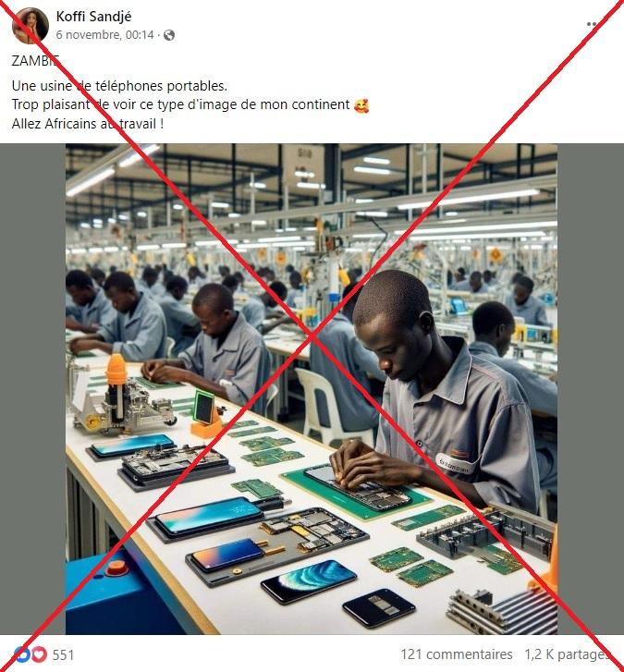624x672 pixels.
Task: Click the 'Trop plaisant de voir' sentence
Action: [x=180, y=105]
